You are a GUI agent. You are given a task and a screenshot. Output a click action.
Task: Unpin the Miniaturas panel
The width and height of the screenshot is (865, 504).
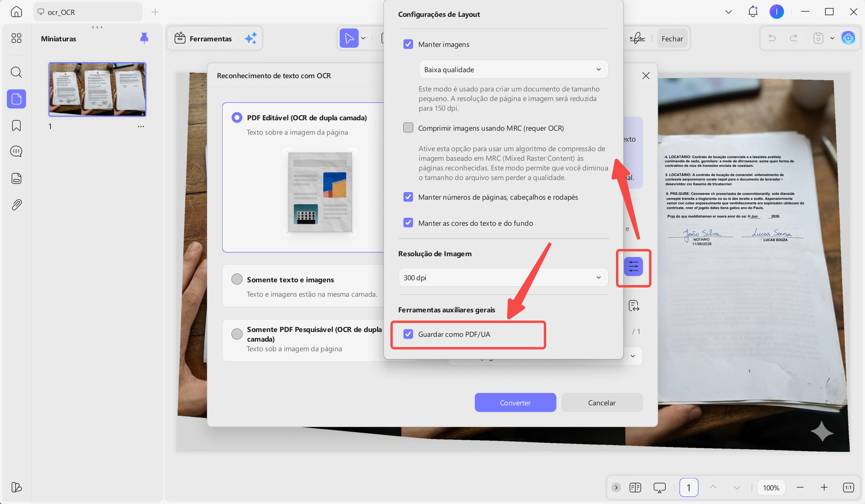point(144,38)
